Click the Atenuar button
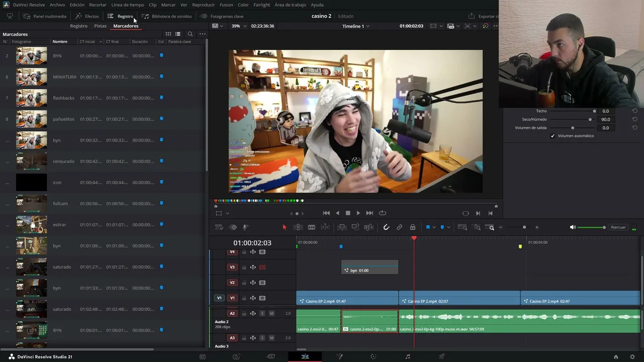This screenshot has height=362, width=644. point(618,227)
